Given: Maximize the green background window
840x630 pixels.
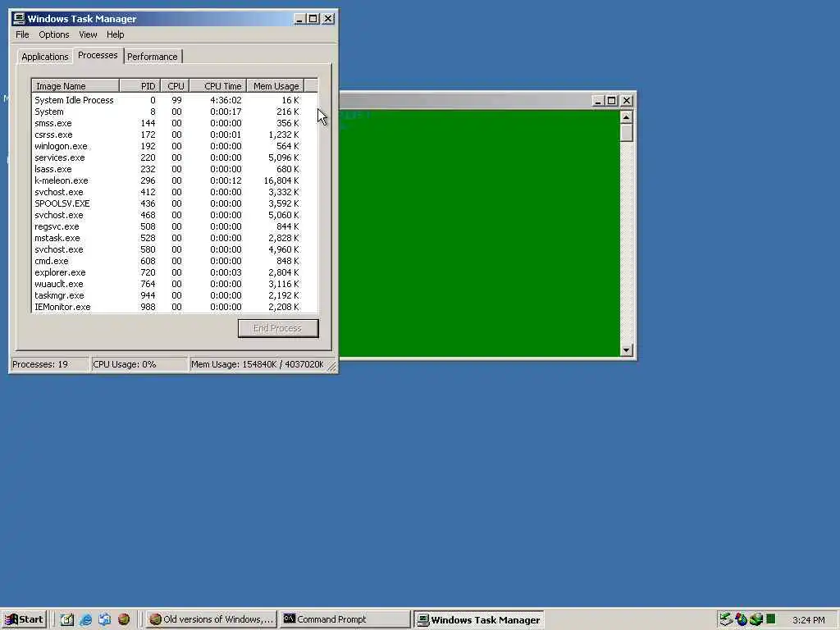Looking at the screenshot, I should coord(611,101).
